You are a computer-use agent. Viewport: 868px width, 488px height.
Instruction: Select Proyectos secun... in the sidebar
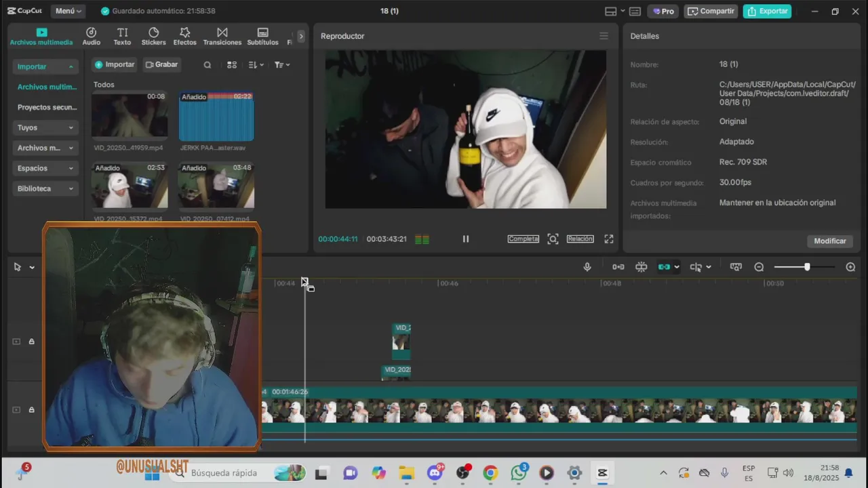pyautogui.click(x=47, y=107)
